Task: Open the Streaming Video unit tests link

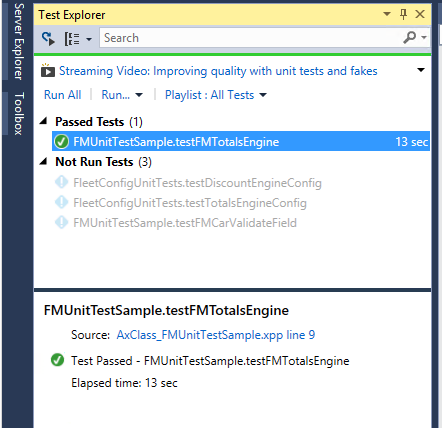Action: pos(218,71)
